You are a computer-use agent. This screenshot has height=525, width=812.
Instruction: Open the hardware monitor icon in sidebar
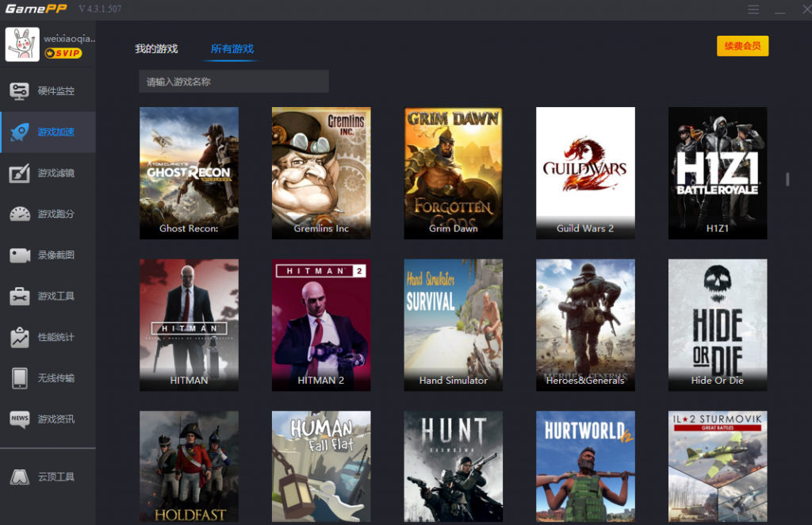tap(20, 91)
